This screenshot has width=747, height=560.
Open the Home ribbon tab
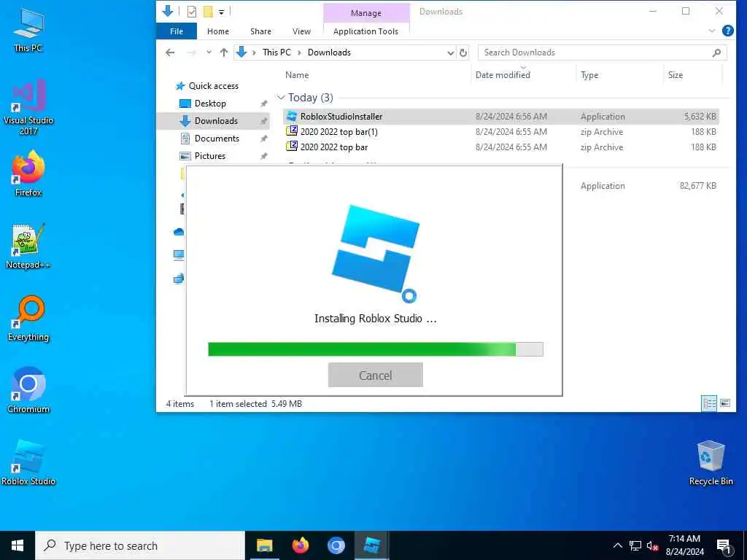pos(217,31)
